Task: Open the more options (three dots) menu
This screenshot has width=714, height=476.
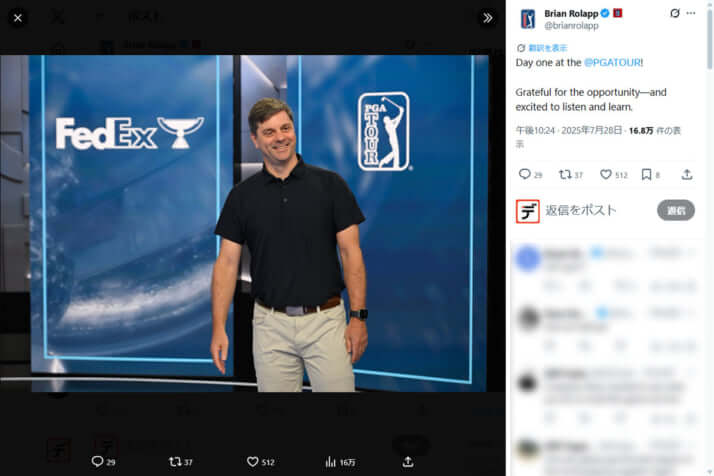Action: [x=691, y=13]
